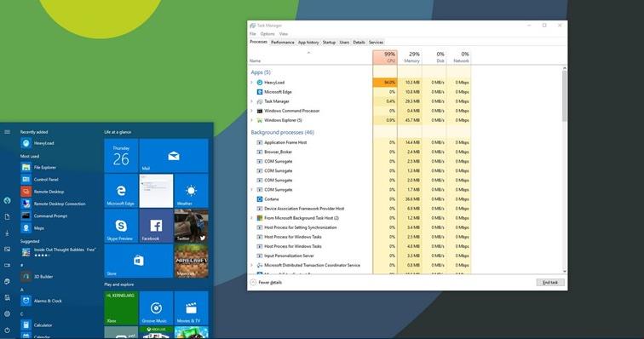Open suggested Inside Out Thought Bubbles app
The height and width of the screenshot is (339, 644).
tap(58, 252)
